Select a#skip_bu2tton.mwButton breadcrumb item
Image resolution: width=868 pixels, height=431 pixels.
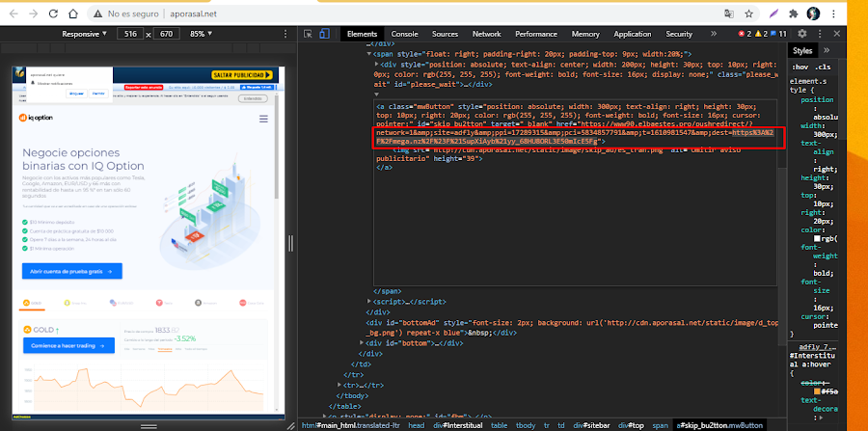click(719, 425)
